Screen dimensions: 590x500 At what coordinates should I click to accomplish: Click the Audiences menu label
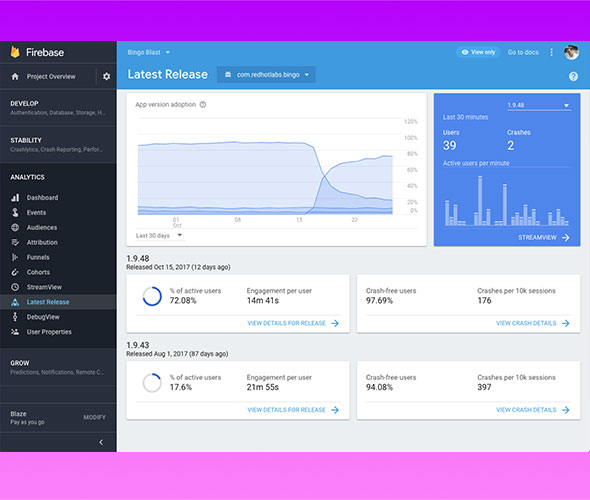[42, 227]
